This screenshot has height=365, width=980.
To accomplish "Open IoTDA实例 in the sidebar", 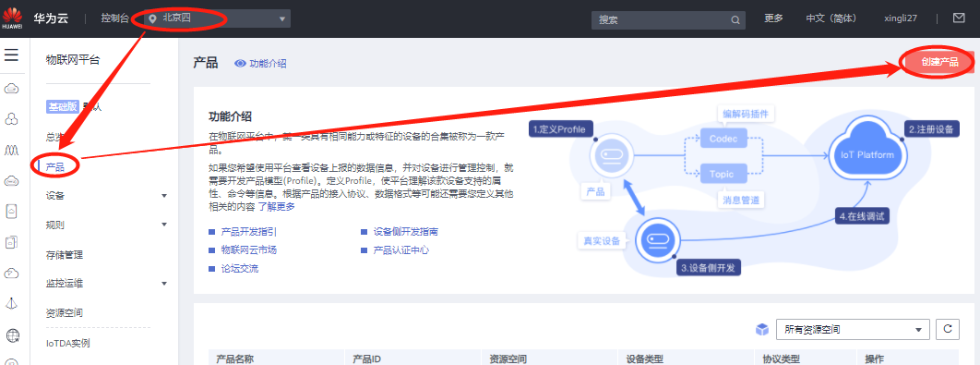I will click(68, 343).
